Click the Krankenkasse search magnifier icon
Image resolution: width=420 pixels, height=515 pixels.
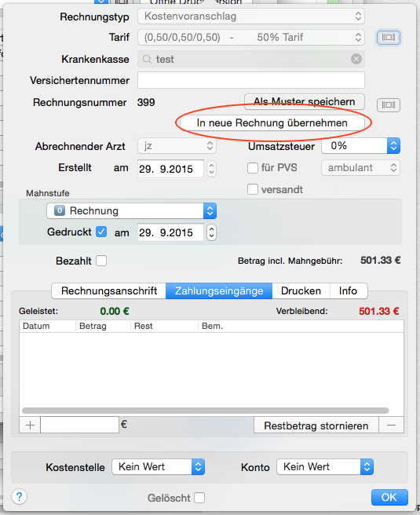pyautogui.click(x=147, y=60)
